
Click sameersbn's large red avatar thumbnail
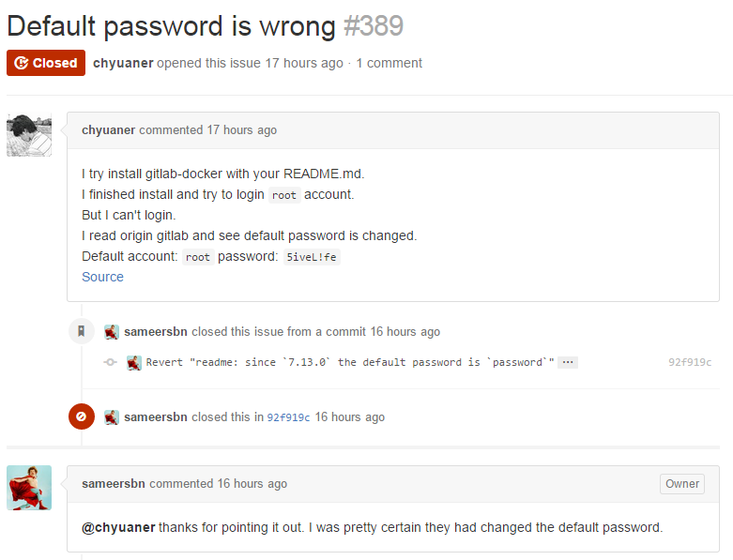29,488
